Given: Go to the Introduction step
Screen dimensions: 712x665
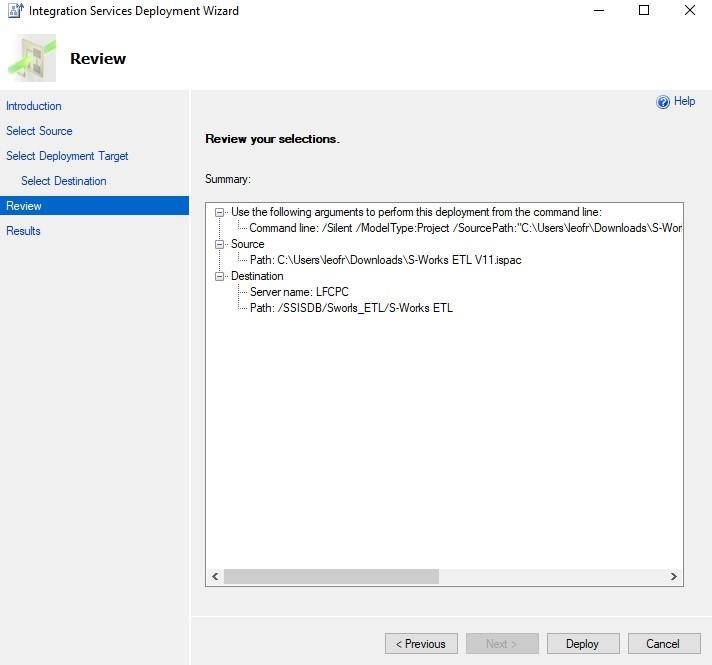Looking at the screenshot, I should (34, 106).
